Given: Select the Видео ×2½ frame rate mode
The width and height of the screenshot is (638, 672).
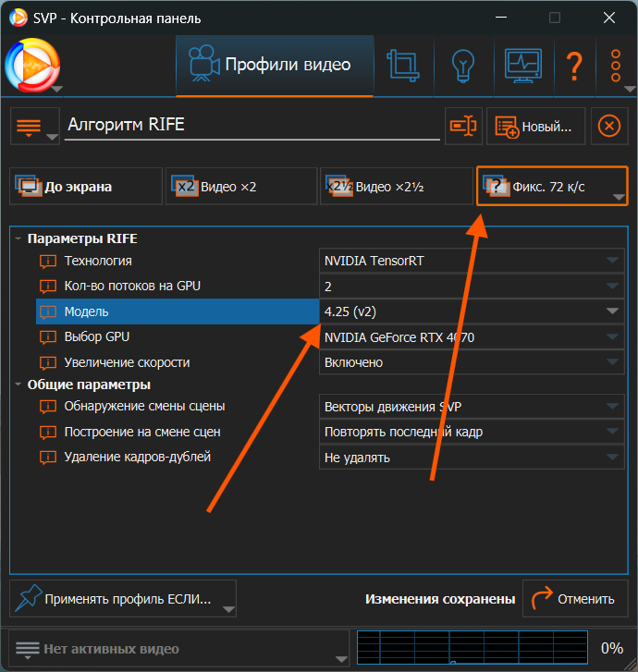Looking at the screenshot, I should [396, 187].
